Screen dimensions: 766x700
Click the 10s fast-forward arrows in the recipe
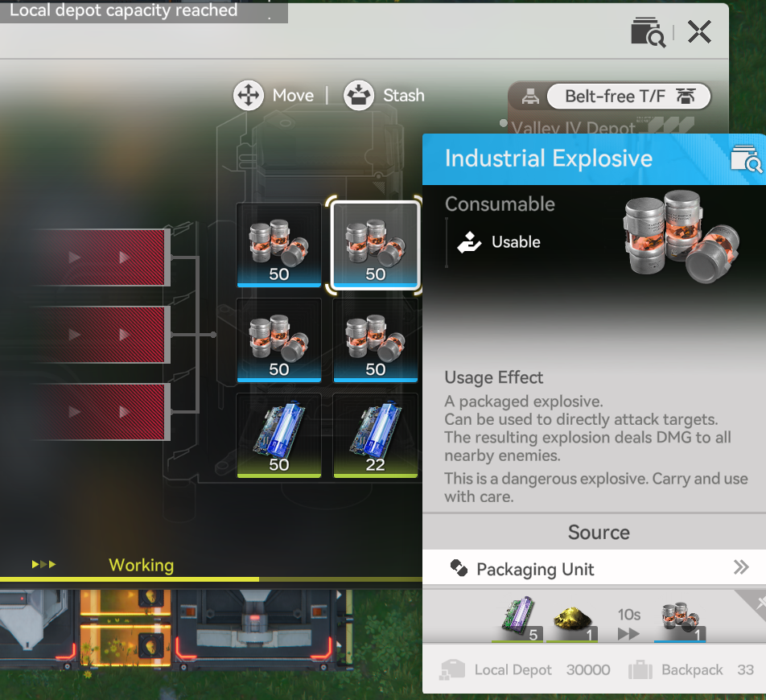tap(628, 633)
